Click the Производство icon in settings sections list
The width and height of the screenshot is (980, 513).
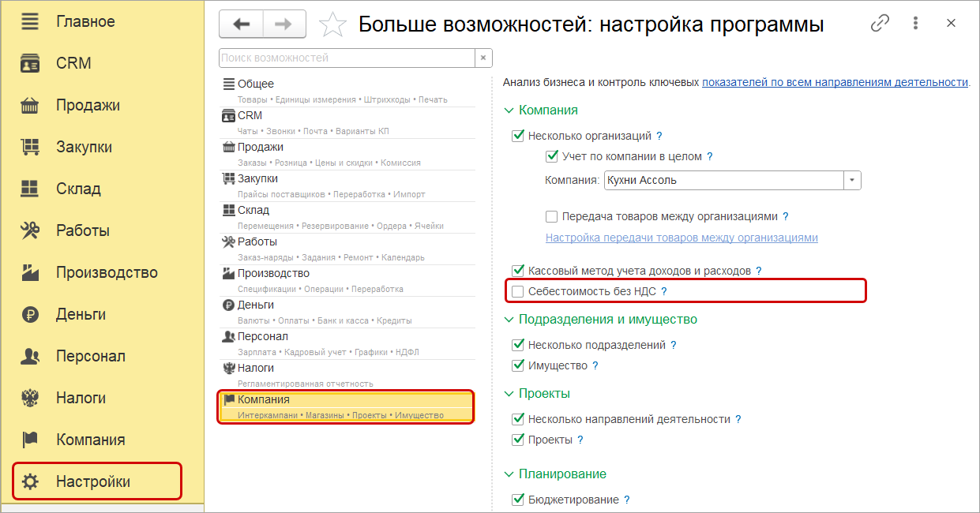(x=229, y=273)
